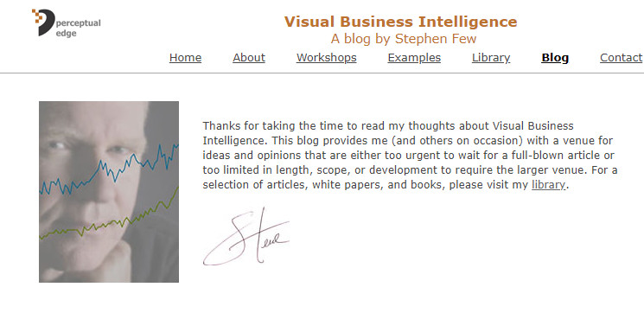Click the blue line graph over portrait
The image size is (644, 319).
click(x=109, y=169)
